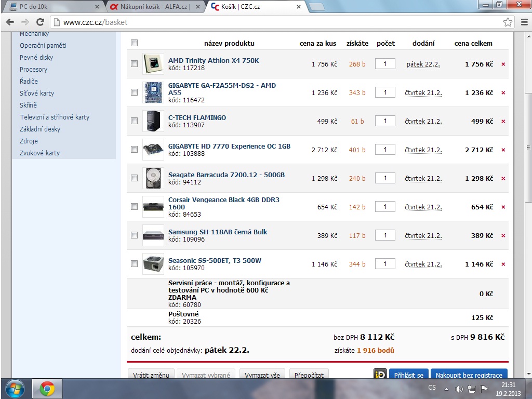Click the Action Center flag icon
Viewport: 532px width, 399px height.
(x=484, y=389)
